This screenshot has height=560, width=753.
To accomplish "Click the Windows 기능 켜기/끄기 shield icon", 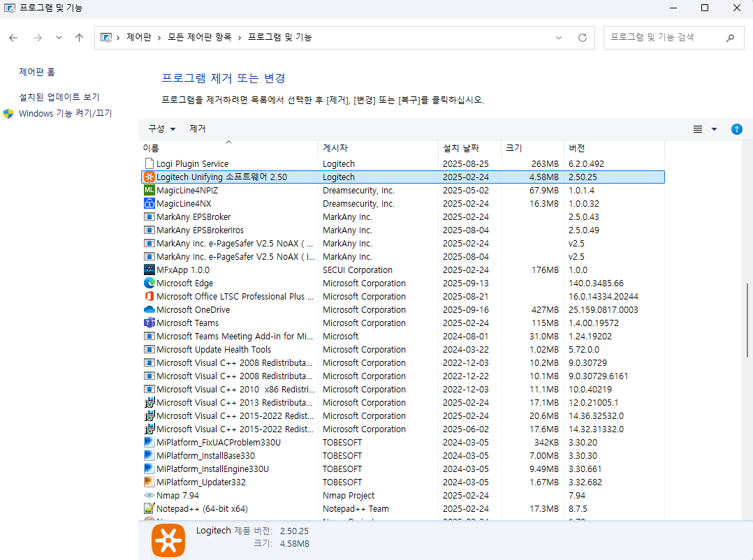I will [8, 113].
